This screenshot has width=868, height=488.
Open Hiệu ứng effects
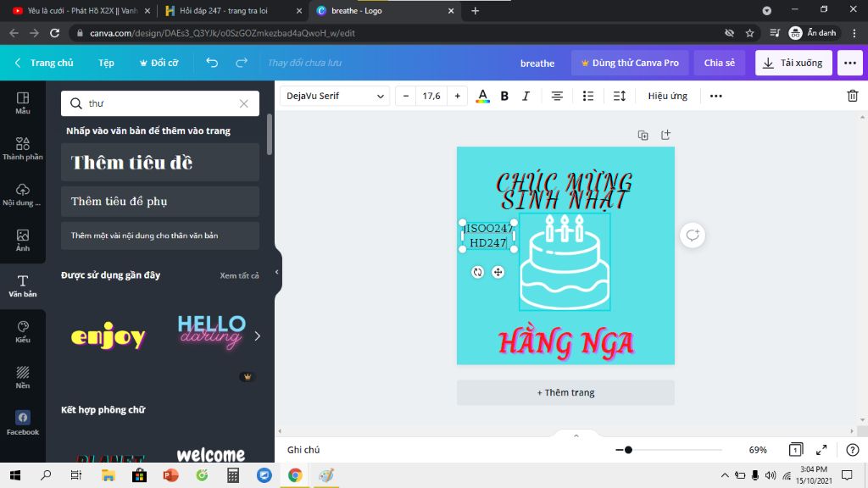(668, 96)
